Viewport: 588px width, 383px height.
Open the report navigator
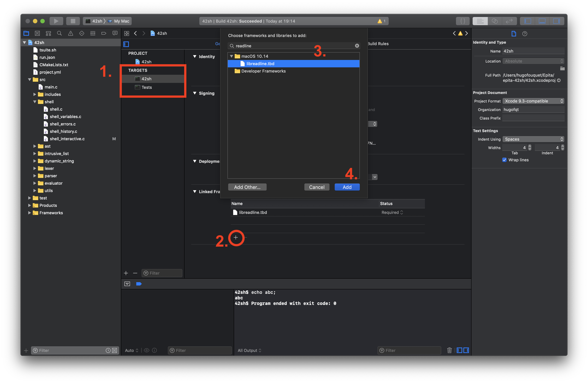pyautogui.click(x=115, y=33)
